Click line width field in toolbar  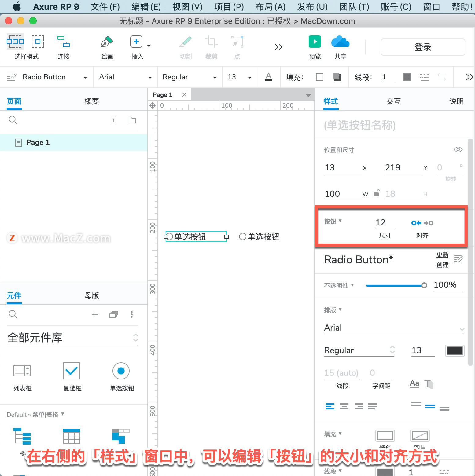[388, 77]
